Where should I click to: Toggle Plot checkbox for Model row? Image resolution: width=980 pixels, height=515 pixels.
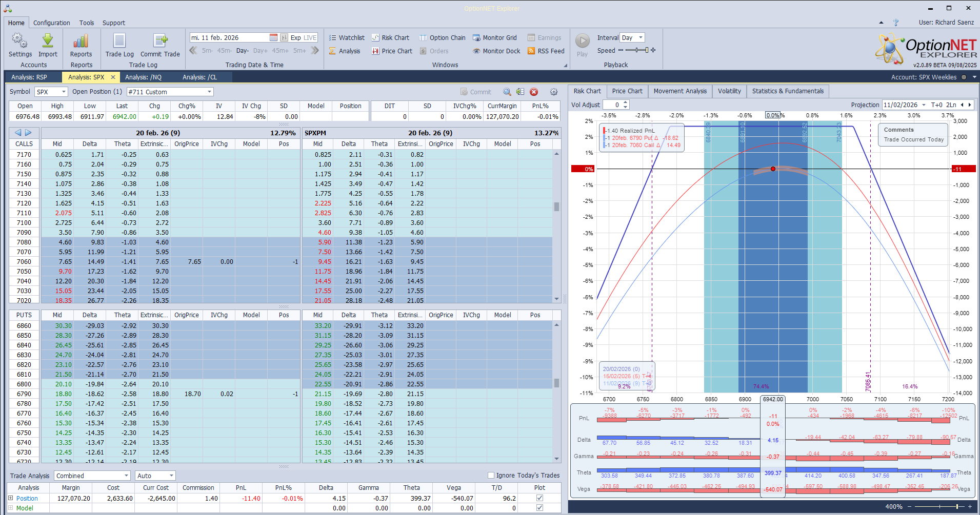(539, 508)
